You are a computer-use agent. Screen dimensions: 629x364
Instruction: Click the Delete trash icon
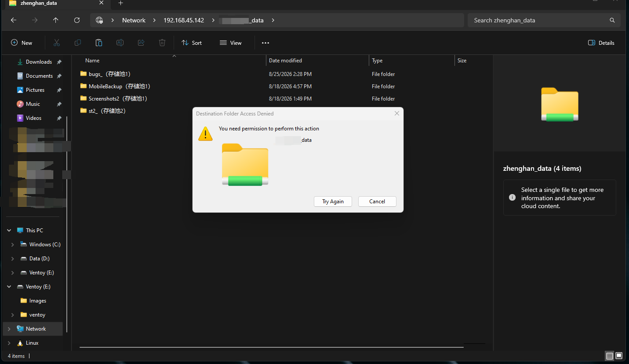(x=162, y=43)
